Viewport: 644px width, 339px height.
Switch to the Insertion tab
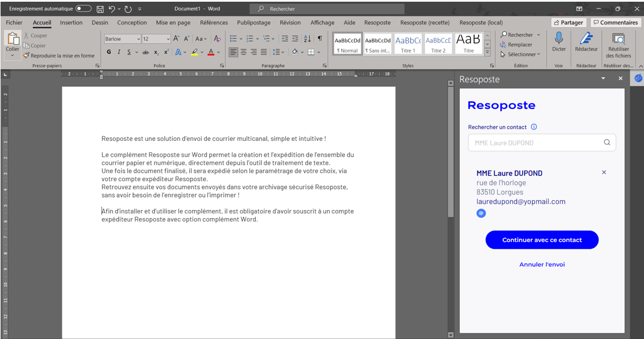[71, 23]
